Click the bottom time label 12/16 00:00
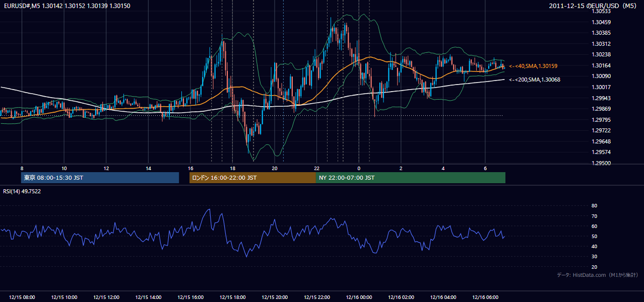644x302 pixels. (x=359, y=297)
